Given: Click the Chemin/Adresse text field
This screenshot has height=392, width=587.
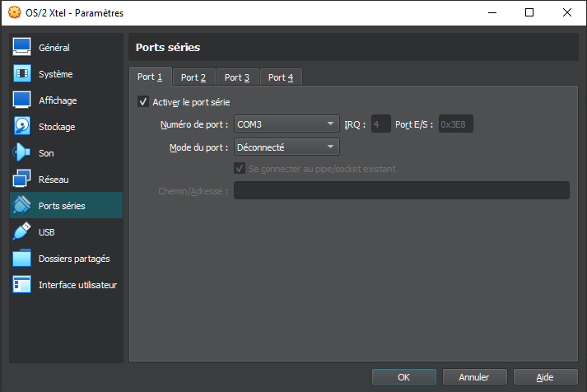Looking at the screenshot, I should 401,191.
